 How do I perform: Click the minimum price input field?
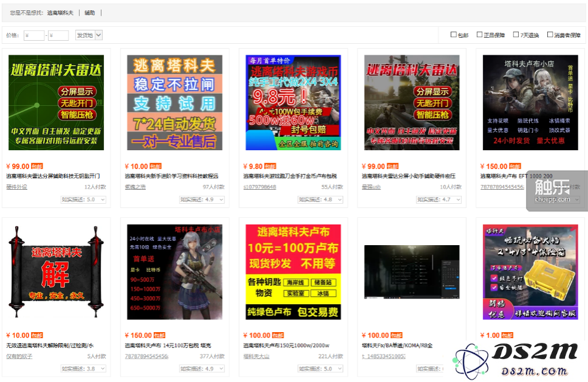(x=34, y=35)
